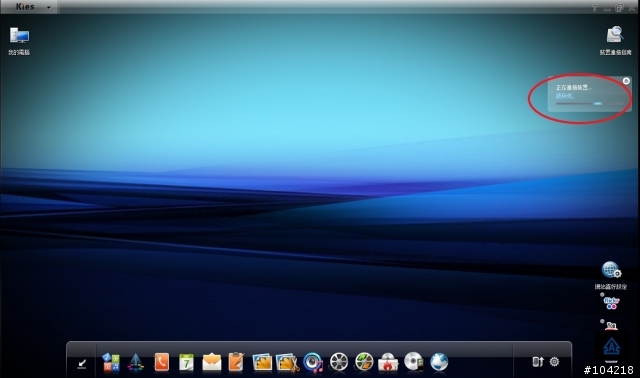Open the clipboard memo icon
Image resolution: width=640 pixels, height=378 pixels.
pyautogui.click(x=236, y=362)
